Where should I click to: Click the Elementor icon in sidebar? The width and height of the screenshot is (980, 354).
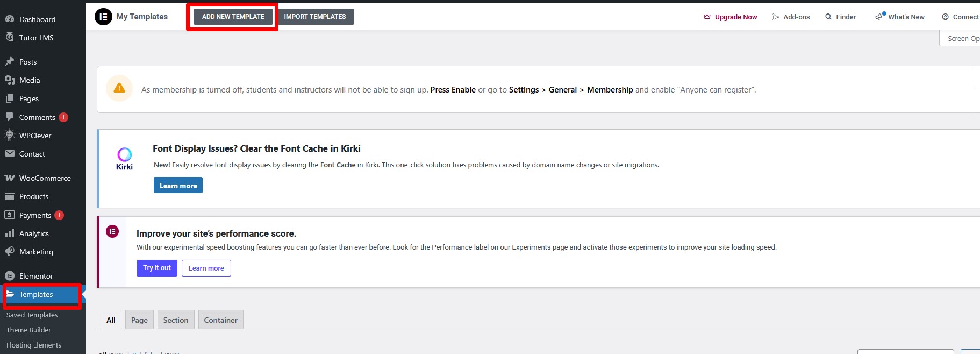pyautogui.click(x=10, y=275)
